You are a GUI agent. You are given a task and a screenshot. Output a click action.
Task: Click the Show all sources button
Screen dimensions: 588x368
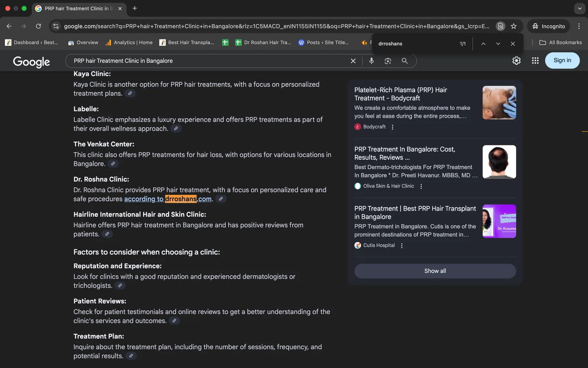pos(435,271)
